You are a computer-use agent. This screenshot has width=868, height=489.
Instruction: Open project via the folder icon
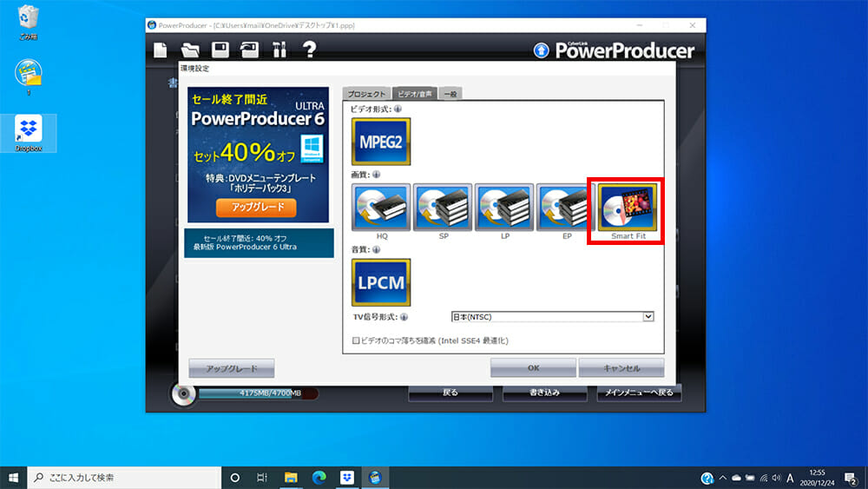point(190,50)
